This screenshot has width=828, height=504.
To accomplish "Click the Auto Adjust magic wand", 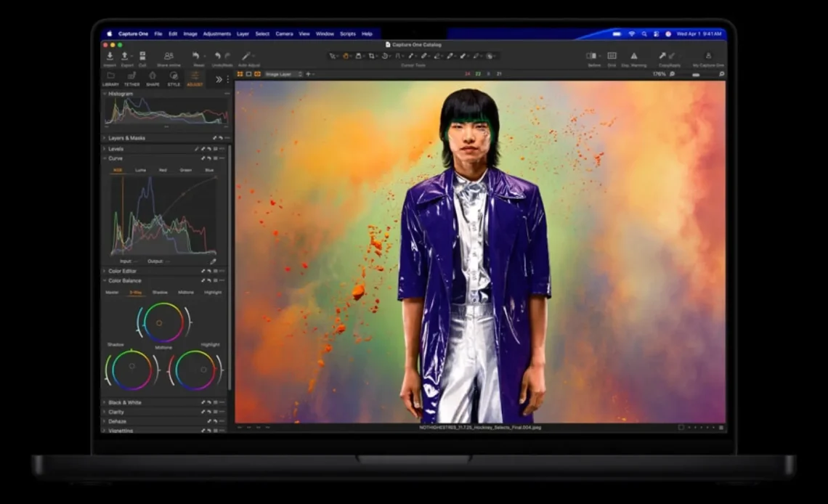I will click(x=246, y=56).
